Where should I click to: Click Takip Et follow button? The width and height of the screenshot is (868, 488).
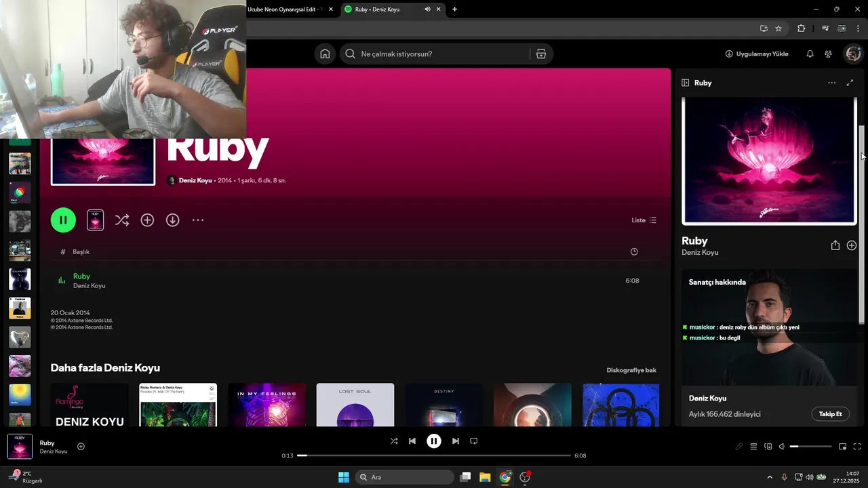[x=830, y=414]
